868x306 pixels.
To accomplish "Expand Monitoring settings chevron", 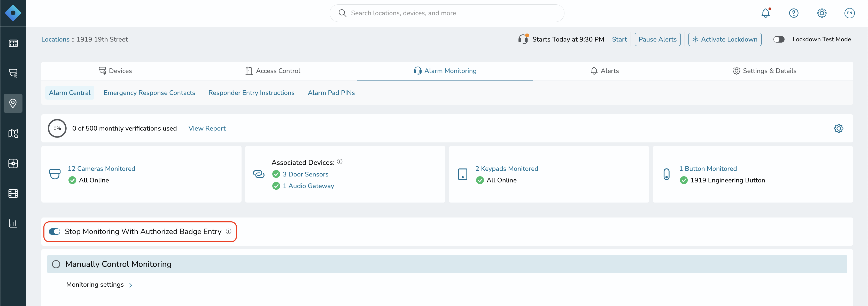I will [x=131, y=285].
